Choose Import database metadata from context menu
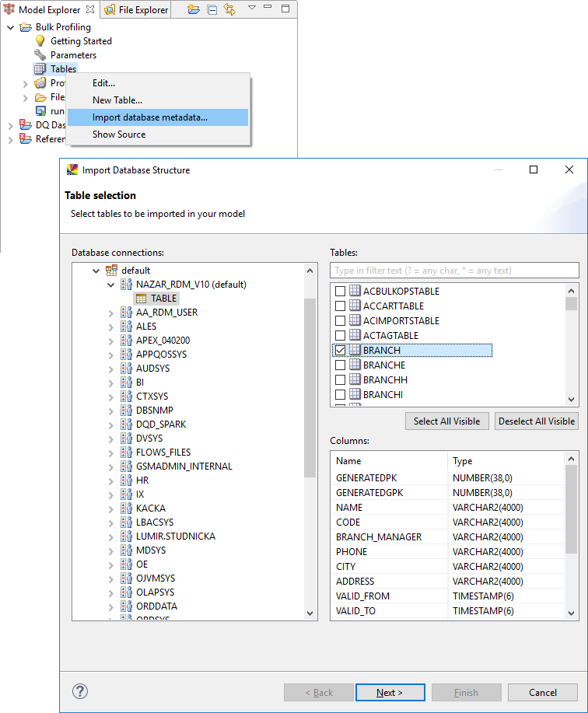This screenshot has height=713, width=588. coord(150,117)
